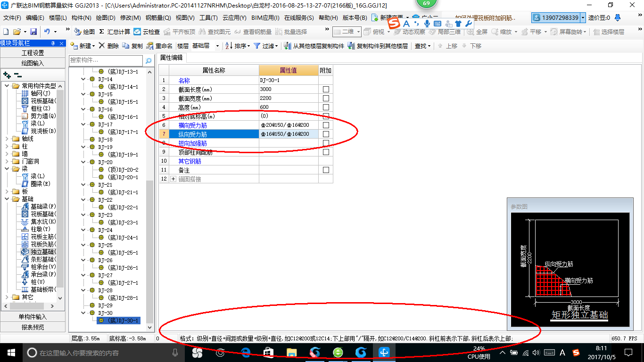Collapse the DJ-20 tree node
Screen dimensions: 644x362
pos(84,162)
